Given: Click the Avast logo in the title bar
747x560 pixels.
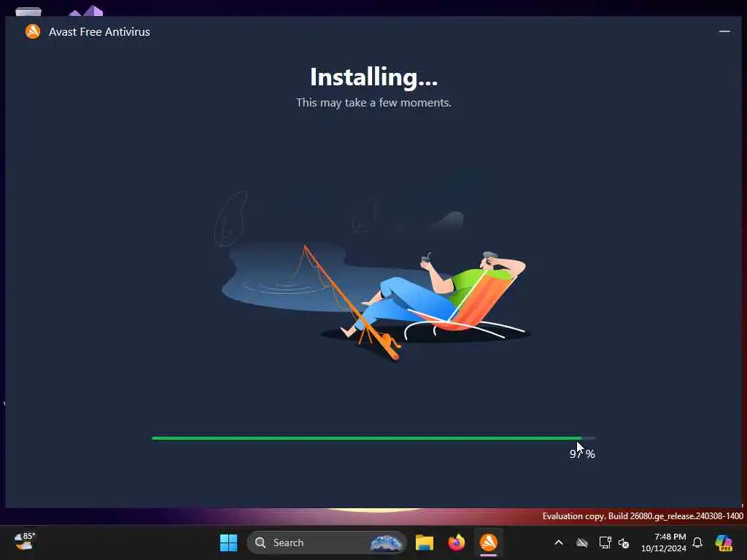Looking at the screenshot, I should click(x=33, y=31).
